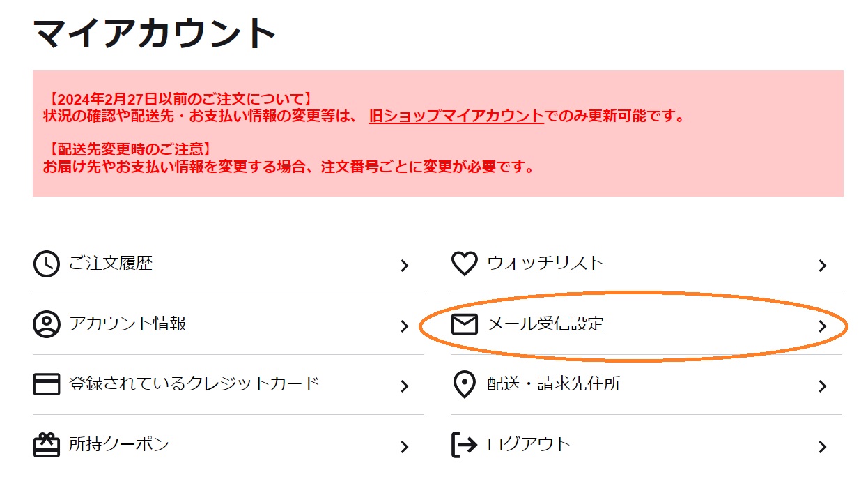Click chevron next to アカウント情報
This screenshot has width=868, height=502.
(x=404, y=326)
